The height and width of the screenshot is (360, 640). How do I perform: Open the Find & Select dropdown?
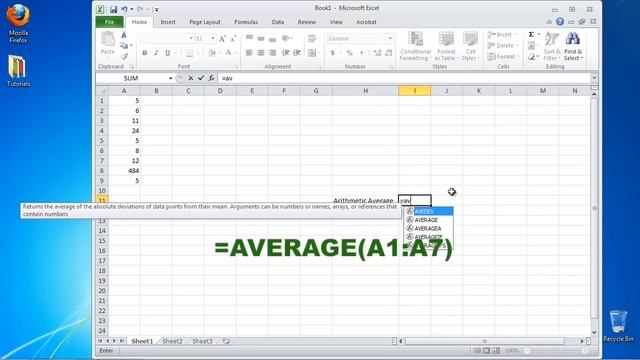point(573,46)
